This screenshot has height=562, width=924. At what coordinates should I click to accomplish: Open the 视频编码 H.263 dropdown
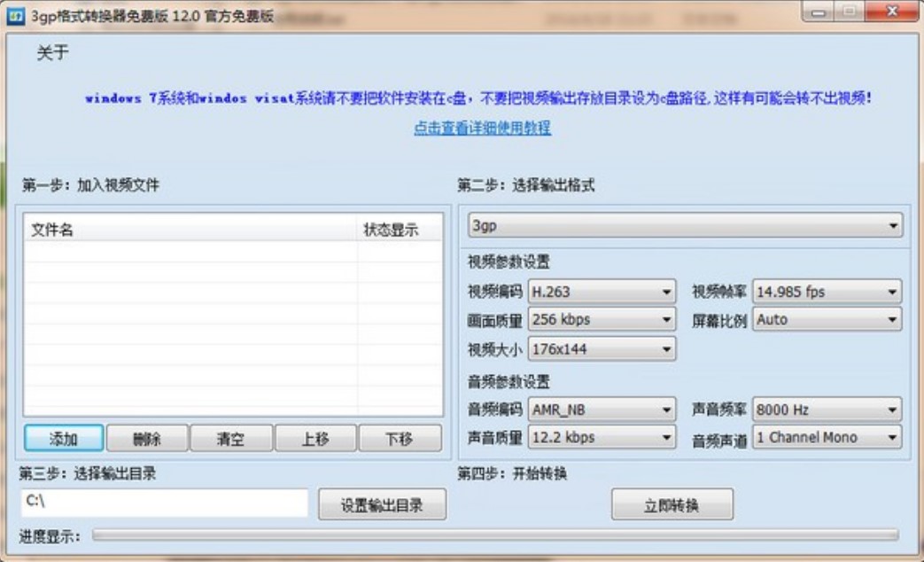[x=602, y=292]
